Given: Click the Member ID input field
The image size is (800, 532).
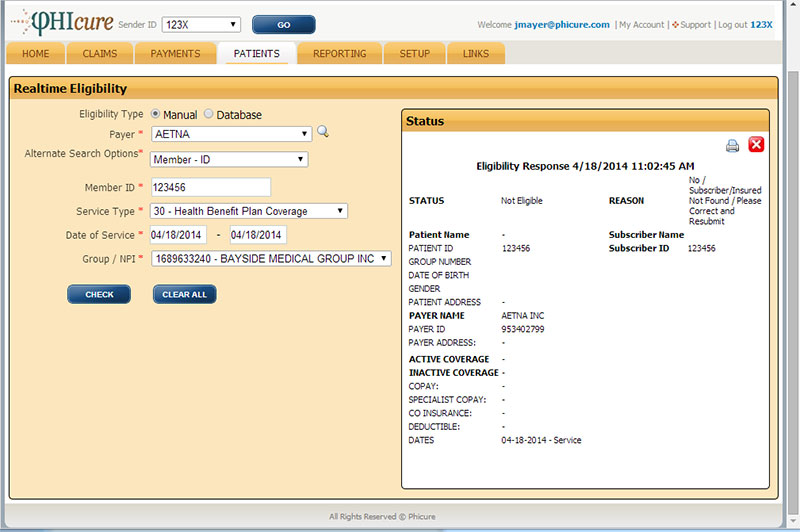Looking at the screenshot, I should click(211, 187).
